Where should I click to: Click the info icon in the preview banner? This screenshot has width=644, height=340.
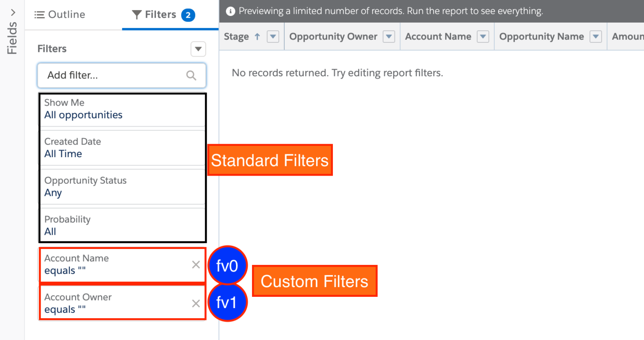230,11
